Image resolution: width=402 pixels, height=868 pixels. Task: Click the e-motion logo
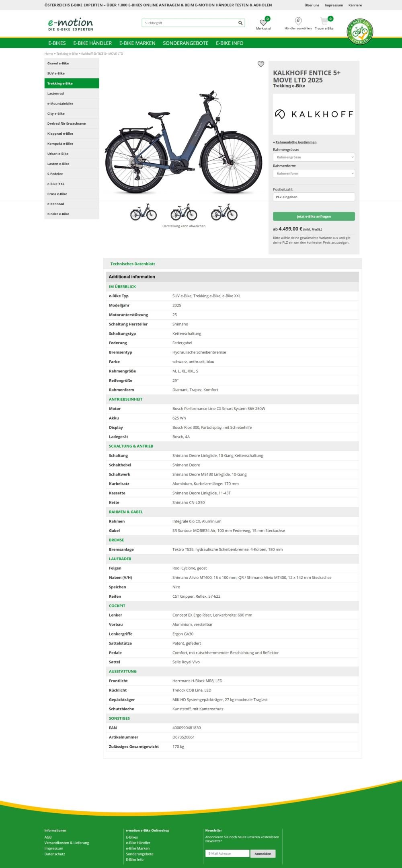pos(71,24)
